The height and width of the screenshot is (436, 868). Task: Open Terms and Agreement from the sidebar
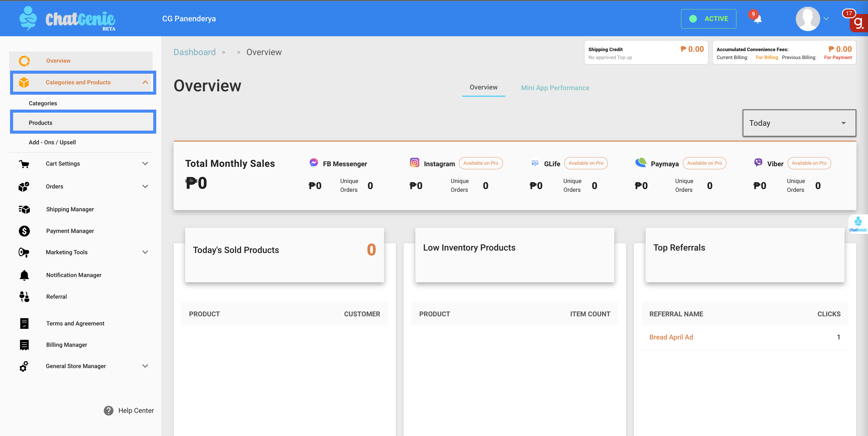click(x=75, y=323)
